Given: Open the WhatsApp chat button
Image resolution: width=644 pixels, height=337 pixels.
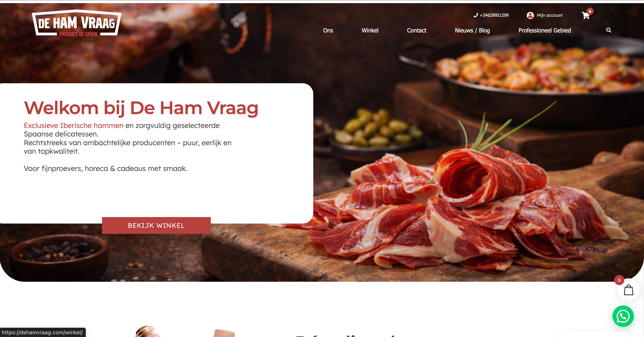Looking at the screenshot, I should [623, 316].
